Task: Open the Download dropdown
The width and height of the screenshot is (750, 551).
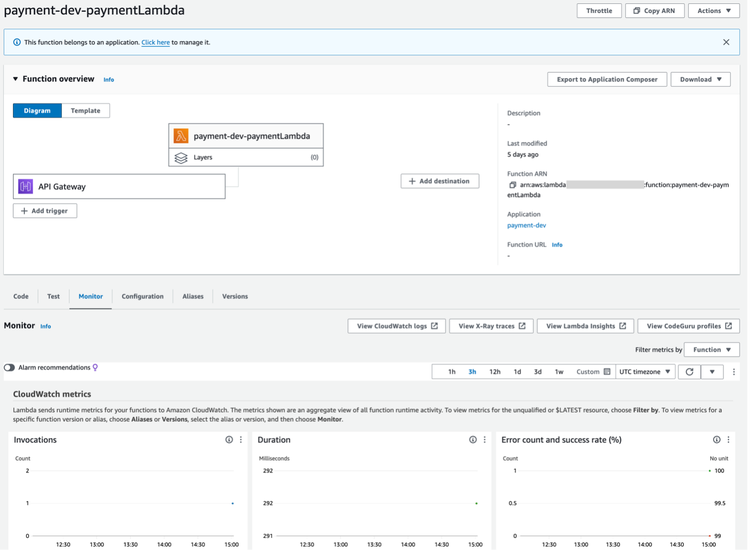Action: [700, 79]
